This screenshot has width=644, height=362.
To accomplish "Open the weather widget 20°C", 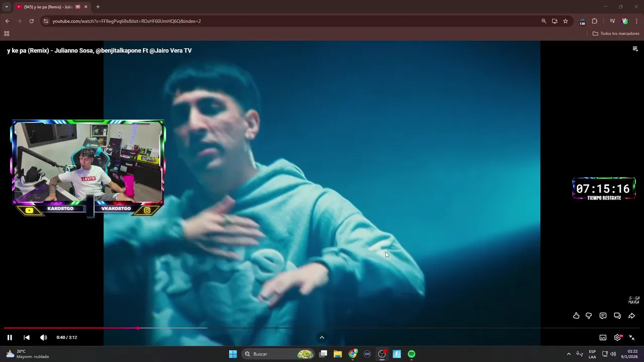I will tap(27, 354).
